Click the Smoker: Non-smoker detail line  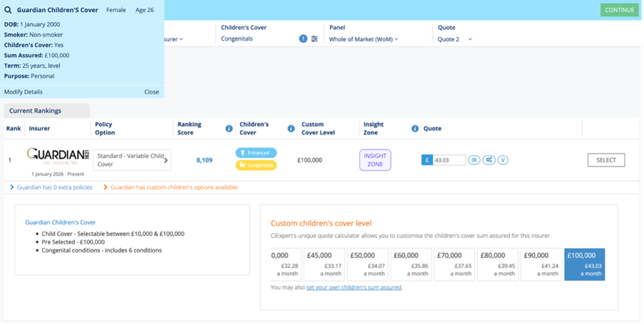[33, 35]
